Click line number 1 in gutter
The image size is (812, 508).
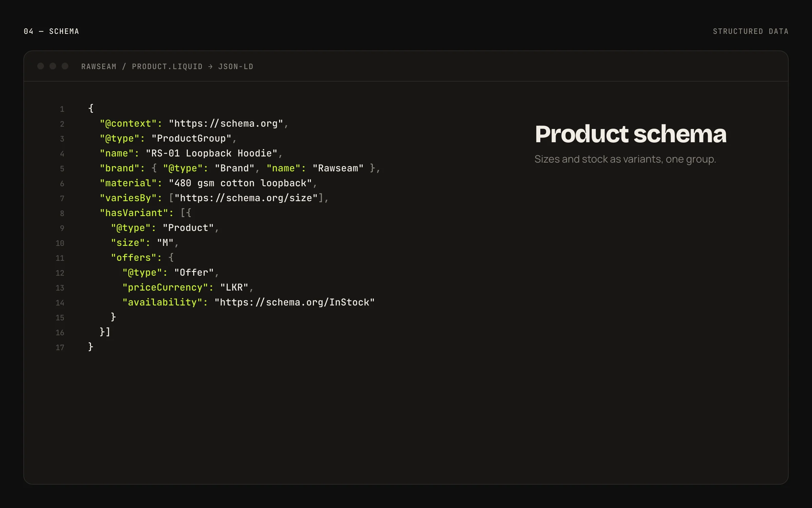point(62,109)
